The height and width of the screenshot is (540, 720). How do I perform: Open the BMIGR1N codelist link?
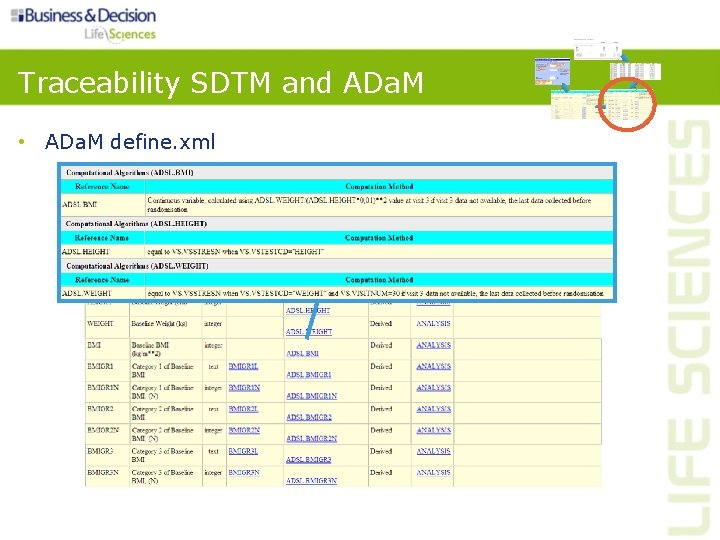(x=244, y=388)
